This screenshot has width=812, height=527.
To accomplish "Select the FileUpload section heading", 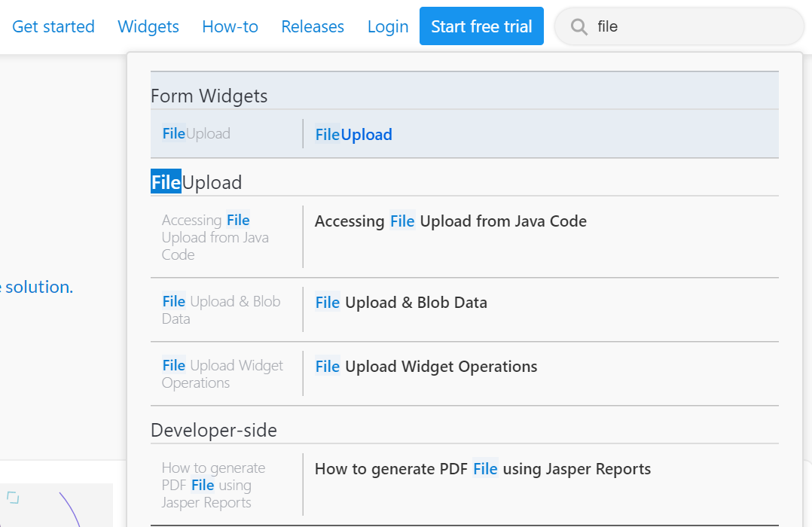I will (x=197, y=183).
